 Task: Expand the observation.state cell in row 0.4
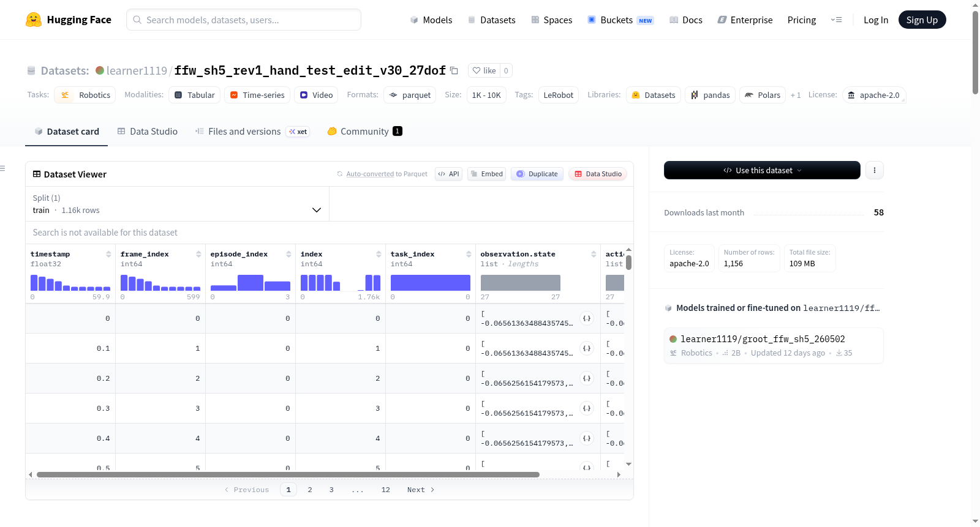587,438
